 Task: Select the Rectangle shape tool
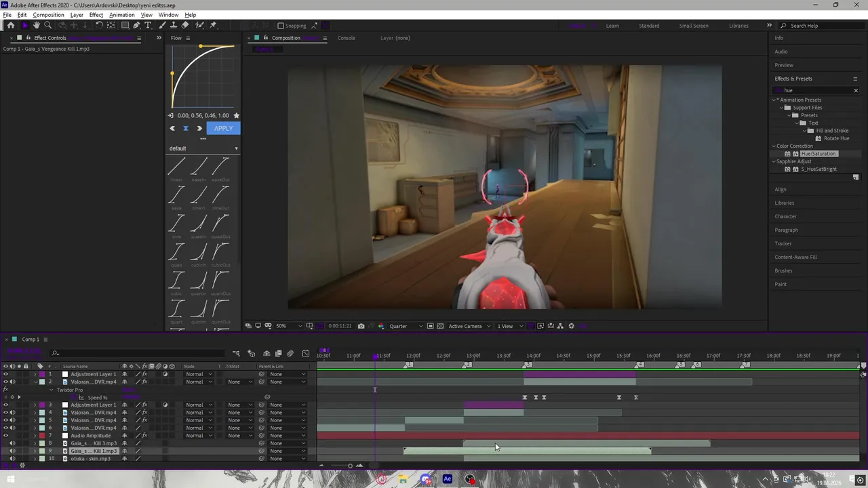click(x=125, y=25)
